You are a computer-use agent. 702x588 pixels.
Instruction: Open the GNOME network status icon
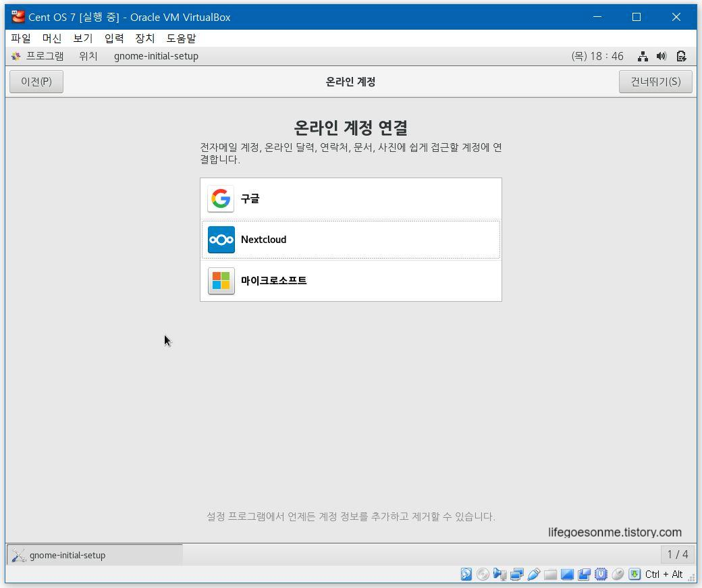pyautogui.click(x=643, y=56)
